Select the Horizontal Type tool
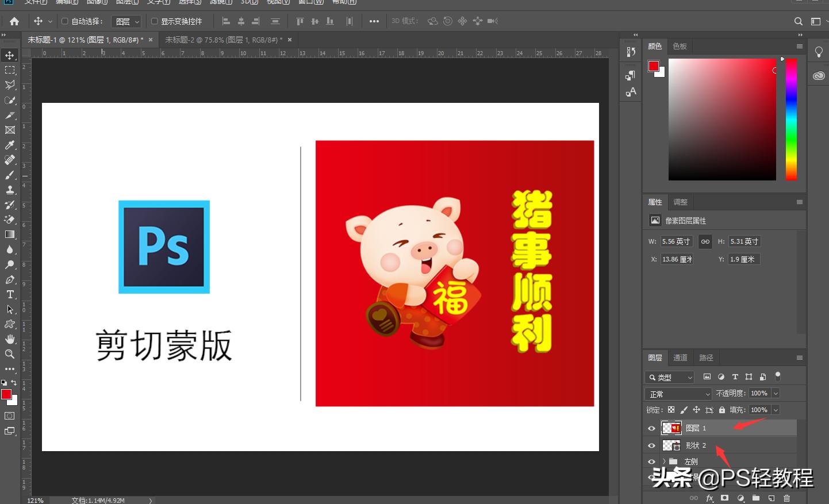Viewport: 829px width, 504px height. tap(9, 294)
